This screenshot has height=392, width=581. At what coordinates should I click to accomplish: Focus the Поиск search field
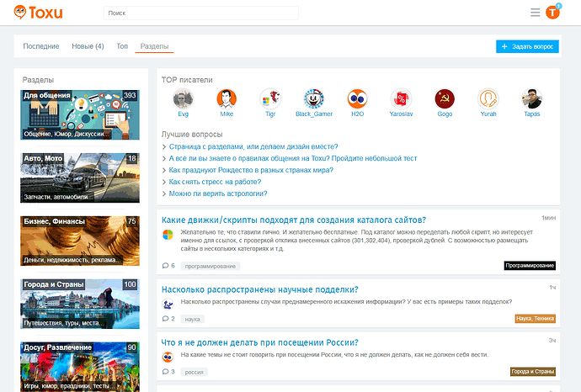(x=201, y=13)
